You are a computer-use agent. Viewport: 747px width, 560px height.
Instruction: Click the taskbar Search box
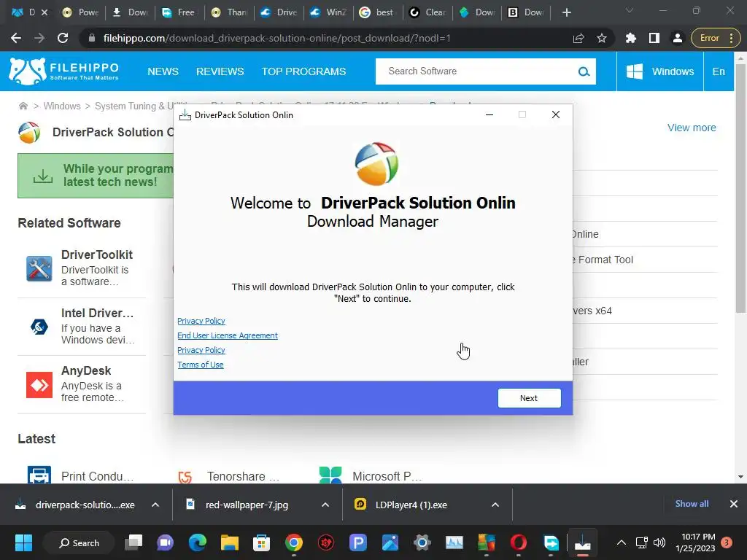(79, 542)
